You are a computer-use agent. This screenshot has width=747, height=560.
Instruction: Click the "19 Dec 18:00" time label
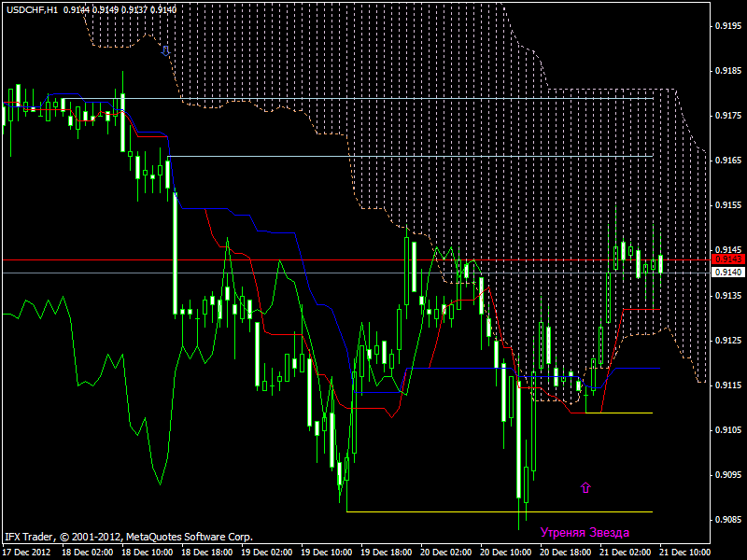coord(387,552)
